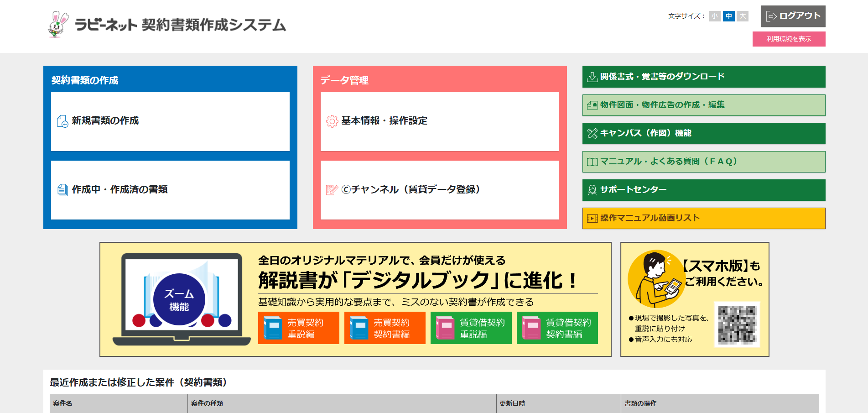Click the film strip video list icon
The width and height of the screenshot is (868, 413).
coord(592,218)
